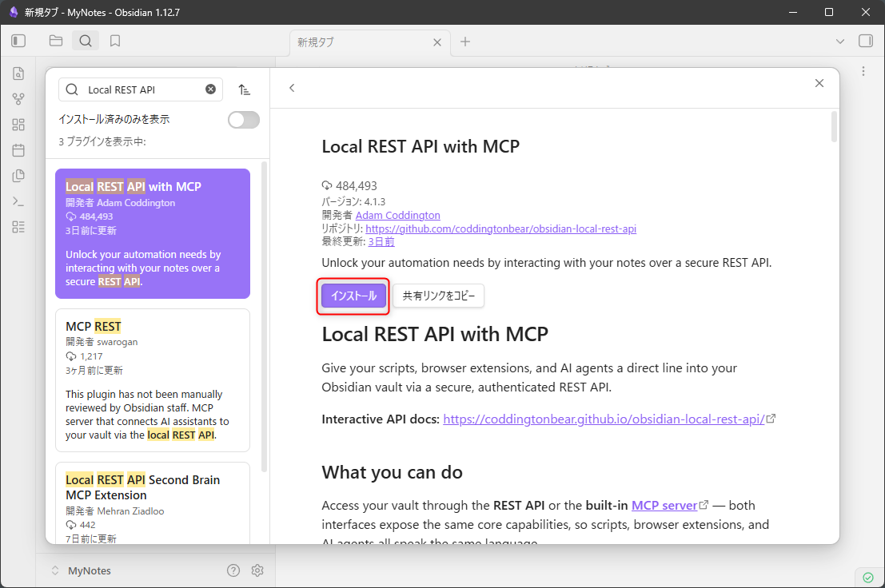The width and height of the screenshot is (885, 588).
Task: Click the インストール button
Action: pyautogui.click(x=353, y=296)
